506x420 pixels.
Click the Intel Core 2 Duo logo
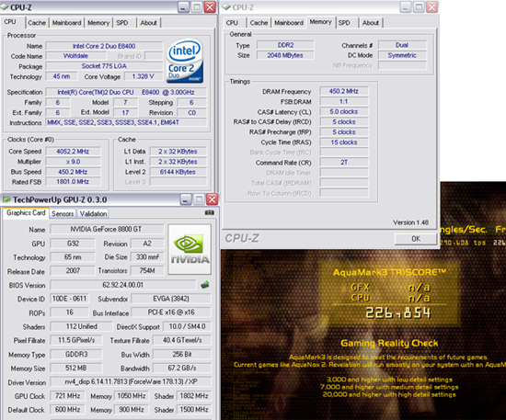(x=185, y=61)
